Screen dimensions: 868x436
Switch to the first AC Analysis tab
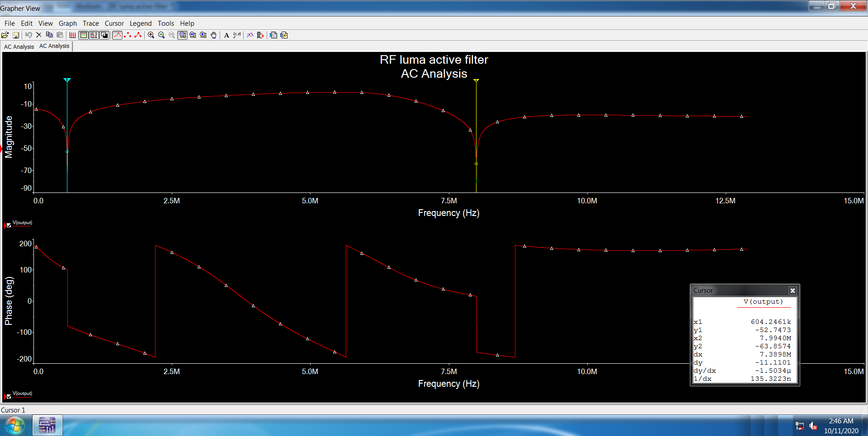tap(19, 47)
